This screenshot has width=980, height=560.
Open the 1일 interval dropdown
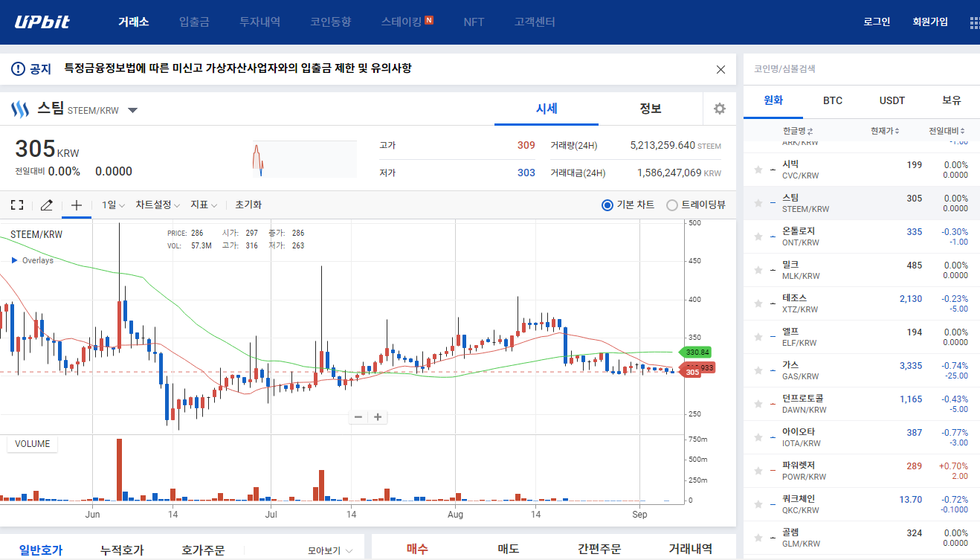(113, 205)
